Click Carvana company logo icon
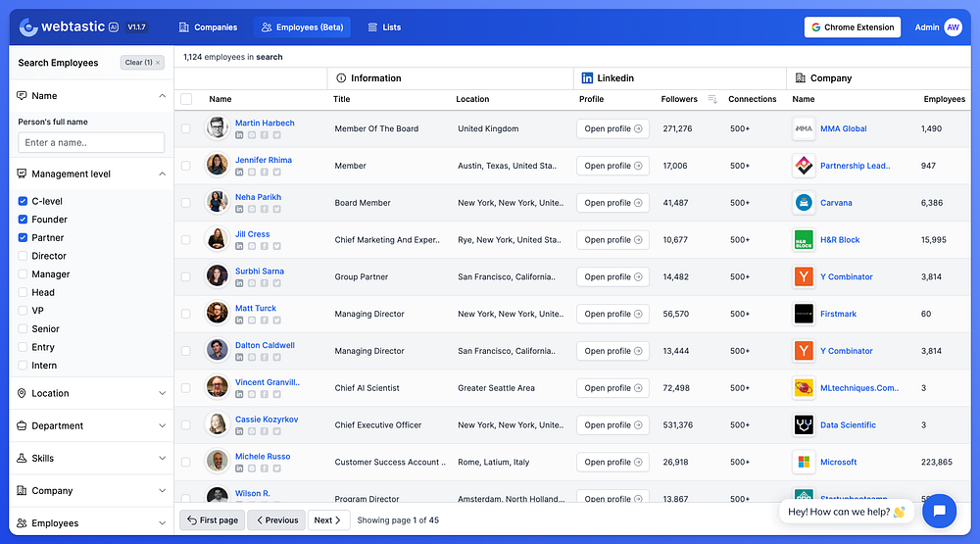This screenshot has height=544, width=980. [x=804, y=203]
